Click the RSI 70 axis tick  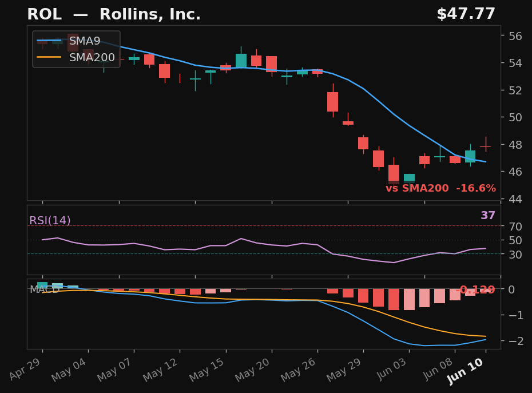(x=515, y=226)
